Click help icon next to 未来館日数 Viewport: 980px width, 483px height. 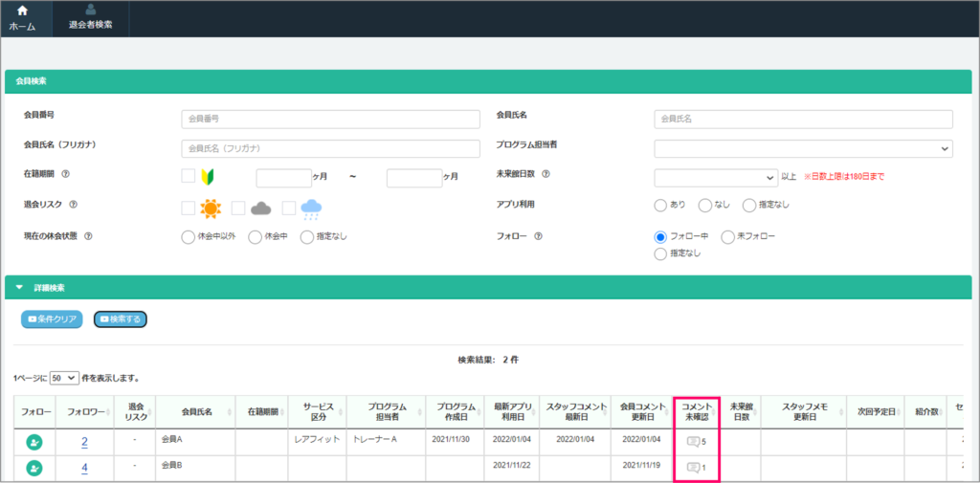(546, 174)
